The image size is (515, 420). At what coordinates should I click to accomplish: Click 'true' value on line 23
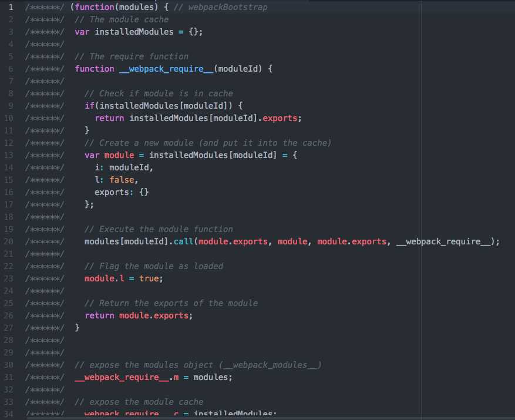[149, 278]
